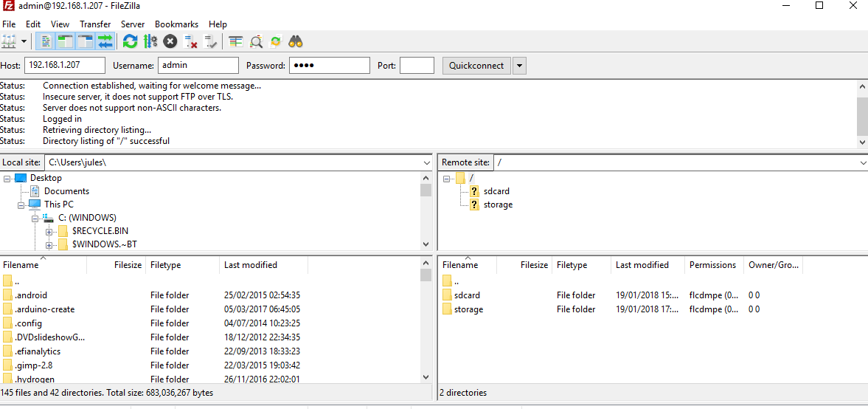Toggle message log display
Viewport: 868px width, 409px height.
click(44, 41)
